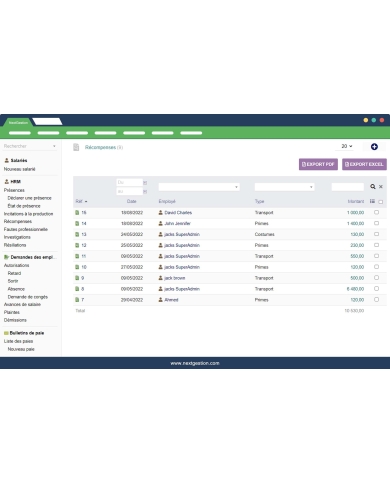Click the Montant filter input field
This screenshot has height=484, width=390.
coord(347,187)
